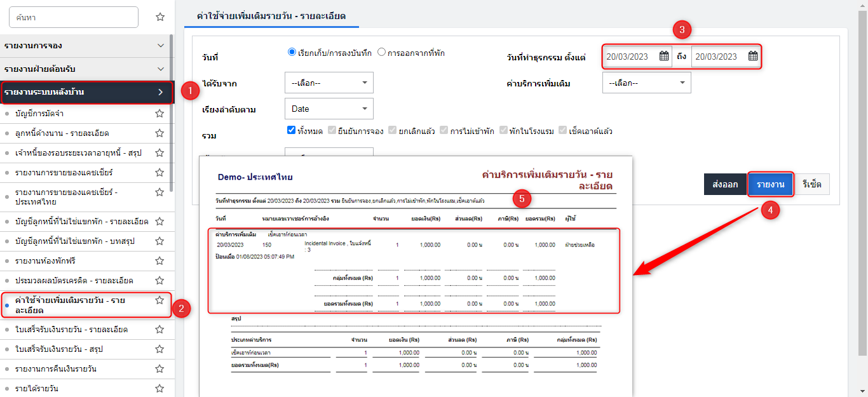Open เรียงลำดับตาม Date dropdown
Viewport: 868px width, 397px height.
pos(329,109)
